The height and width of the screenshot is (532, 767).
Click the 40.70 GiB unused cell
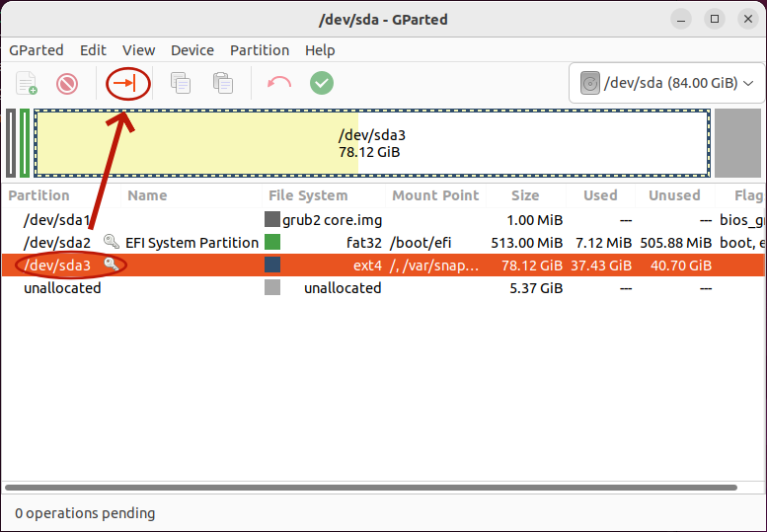[x=681, y=266]
